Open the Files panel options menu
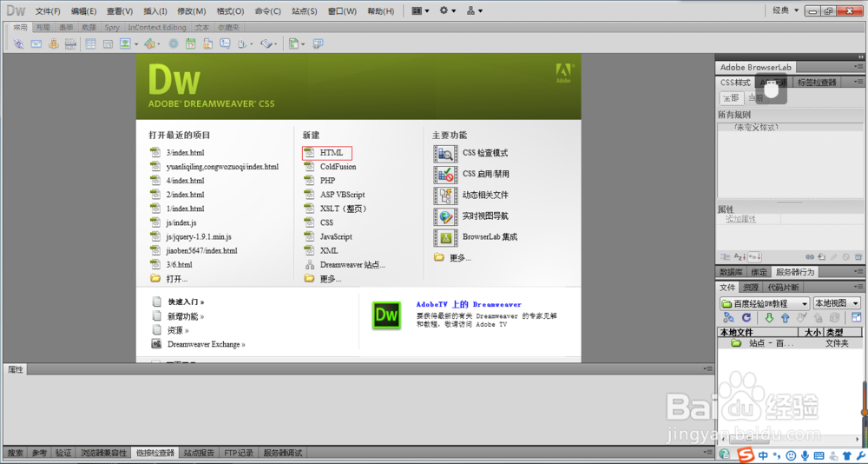This screenshot has height=464, width=868. (x=858, y=287)
